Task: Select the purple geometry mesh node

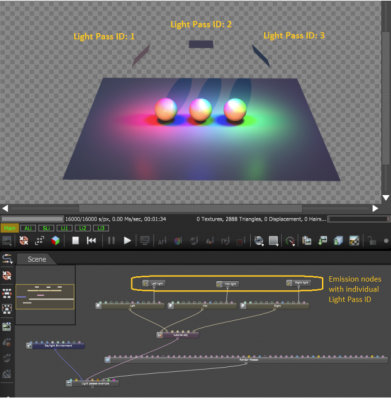Action: (x=178, y=335)
